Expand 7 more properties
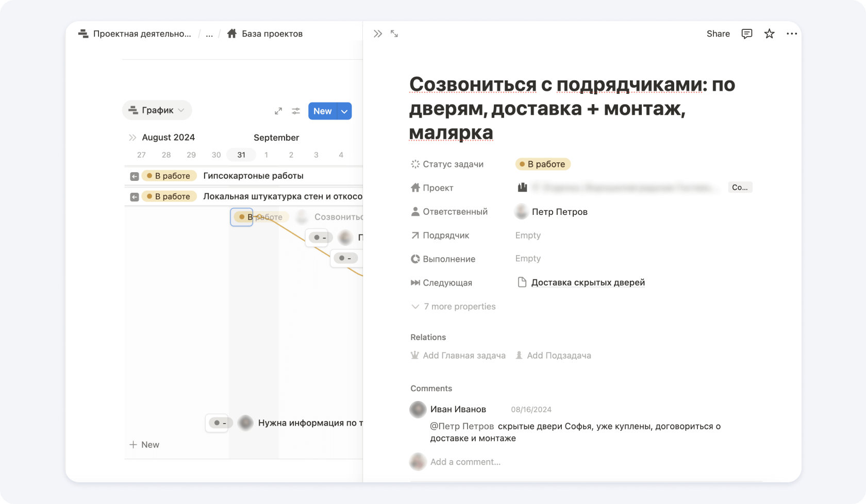Image resolution: width=866 pixels, height=504 pixels. pyautogui.click(x=453, y=307)
